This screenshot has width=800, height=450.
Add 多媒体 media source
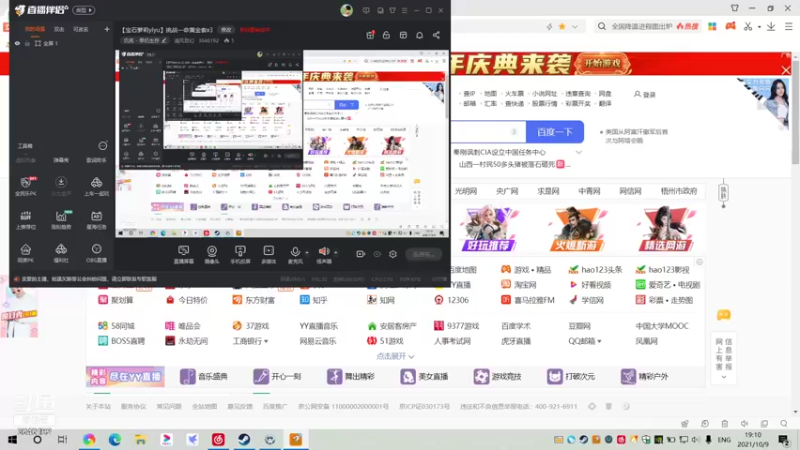(268, 254)
